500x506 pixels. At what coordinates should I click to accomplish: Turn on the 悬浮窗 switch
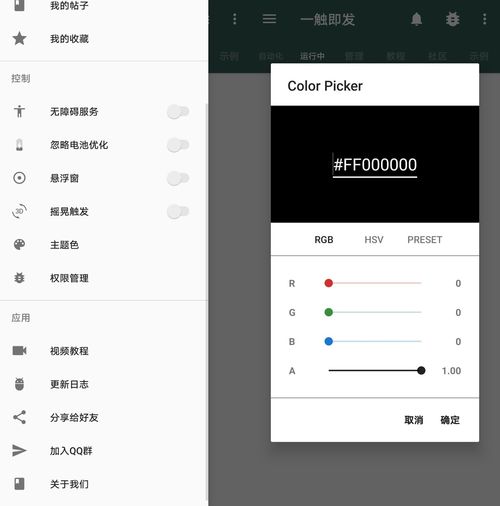[178, 178]
